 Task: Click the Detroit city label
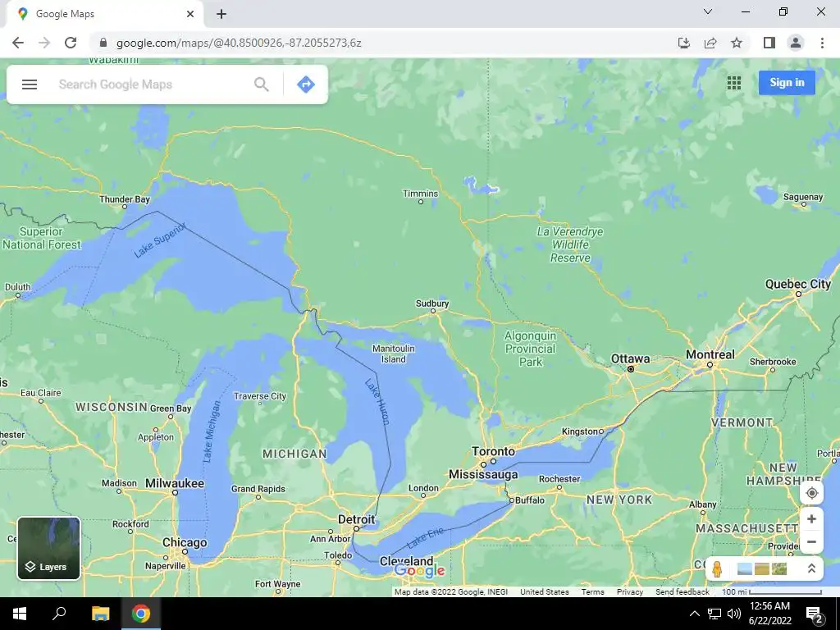pyautogui.click(x=356, y=519)
